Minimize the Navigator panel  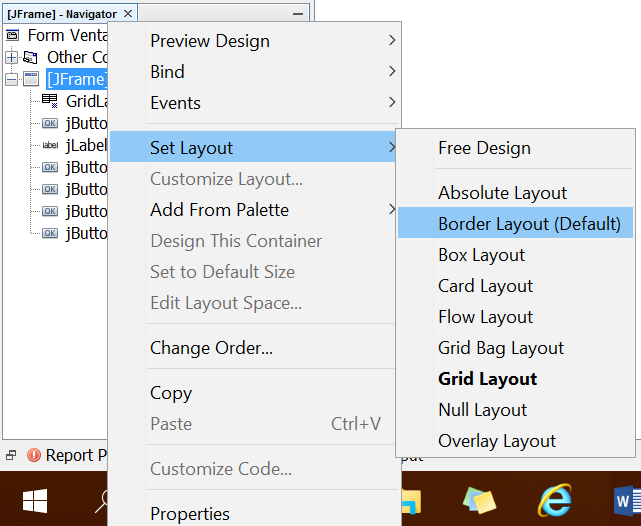point(298,13)
